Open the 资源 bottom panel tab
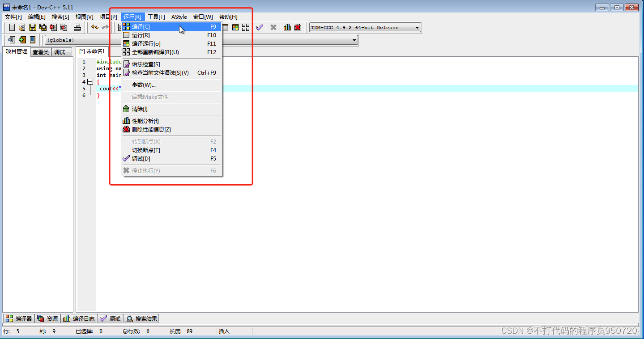Image resolution: width=644 pixels, height=339 pixels. click(x=47, y=318)
